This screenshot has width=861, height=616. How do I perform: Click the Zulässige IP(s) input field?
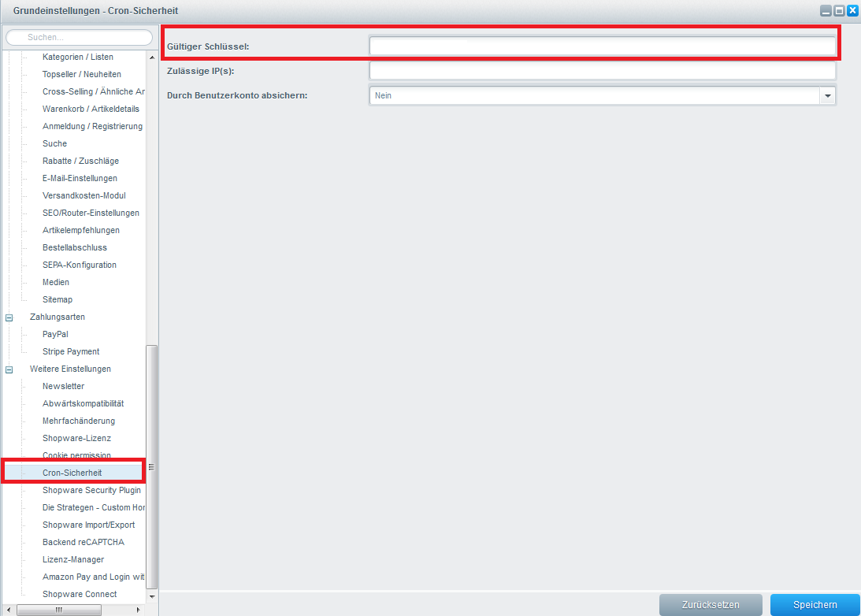(x=603, y=71)
